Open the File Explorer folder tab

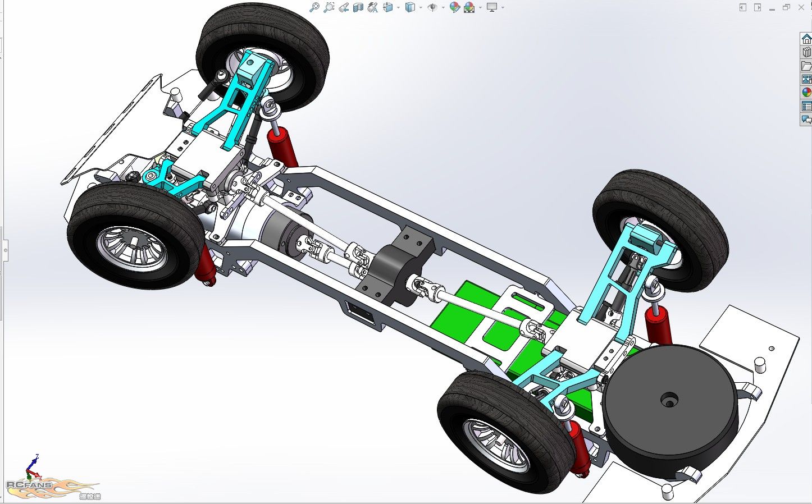point(806,66)
